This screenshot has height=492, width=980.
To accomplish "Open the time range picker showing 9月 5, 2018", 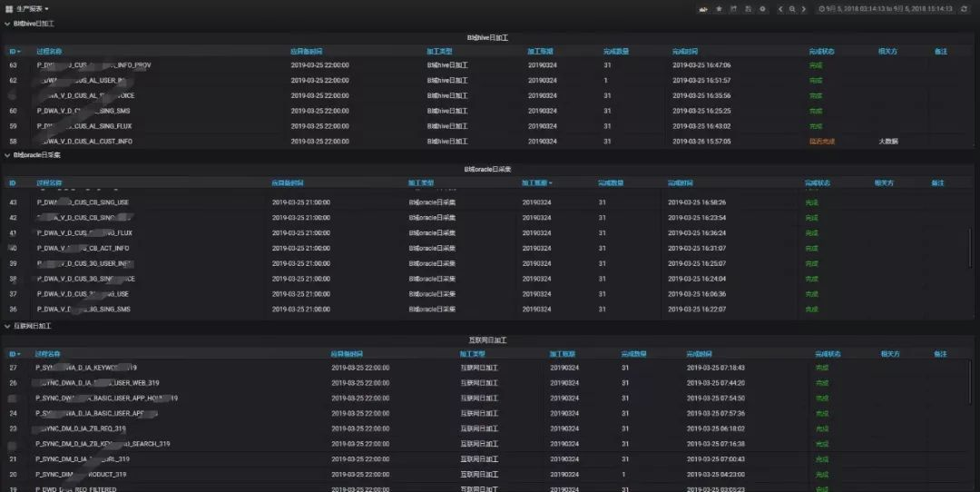I will point(885,9).
